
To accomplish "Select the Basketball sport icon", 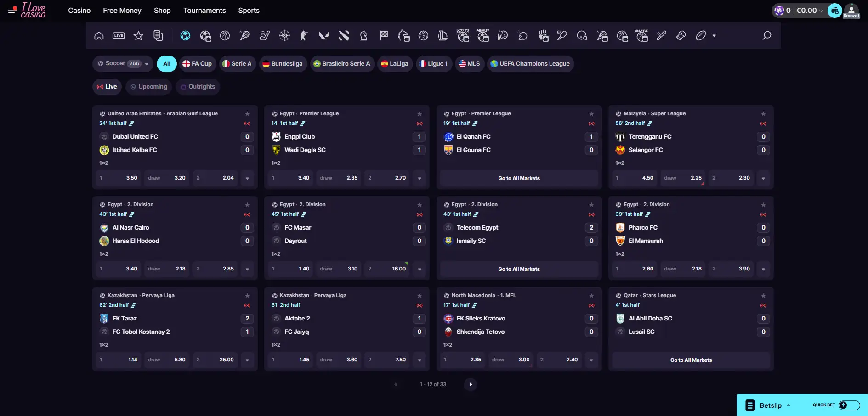I will click(225, 36).
